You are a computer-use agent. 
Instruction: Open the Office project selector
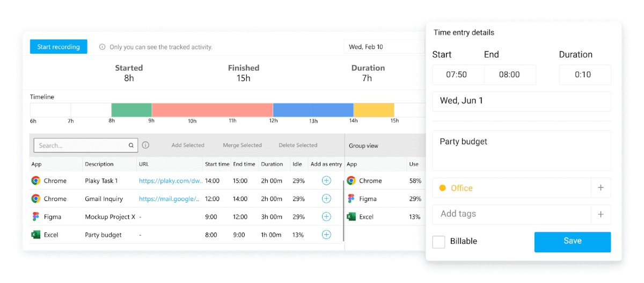[x=511, y=188]
